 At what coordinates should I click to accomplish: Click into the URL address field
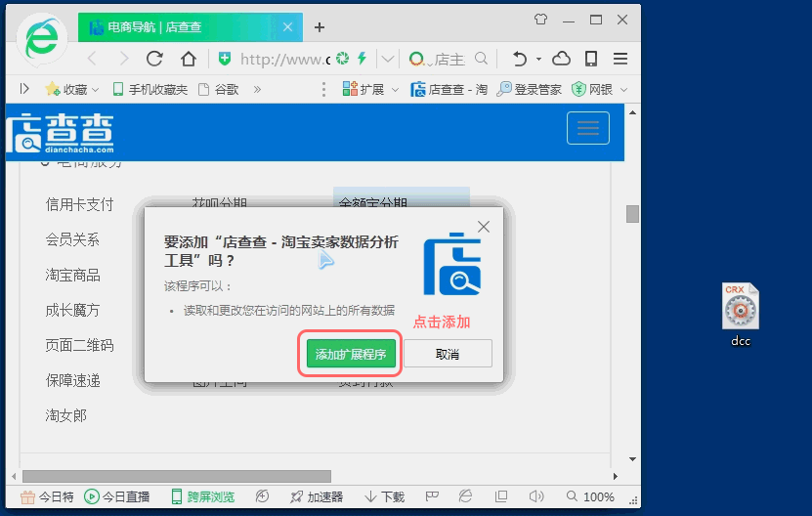[x=284, y=59]
